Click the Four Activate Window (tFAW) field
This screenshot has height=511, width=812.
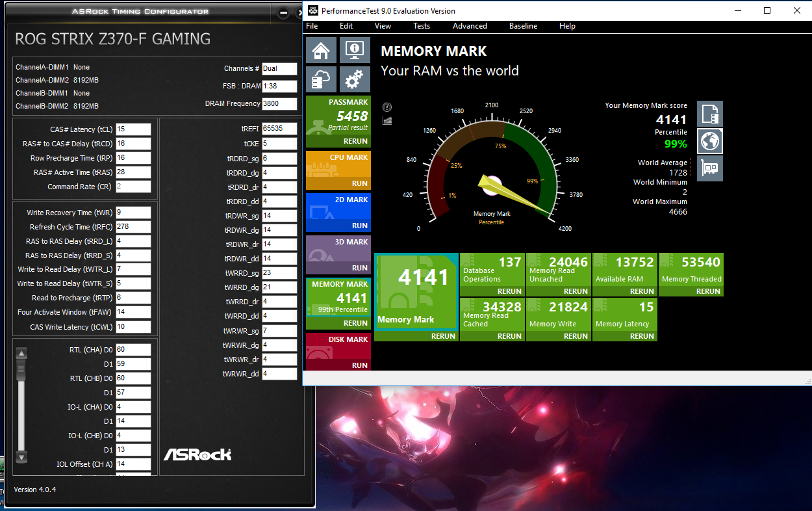pyautogui.click(x=133, y=312)
